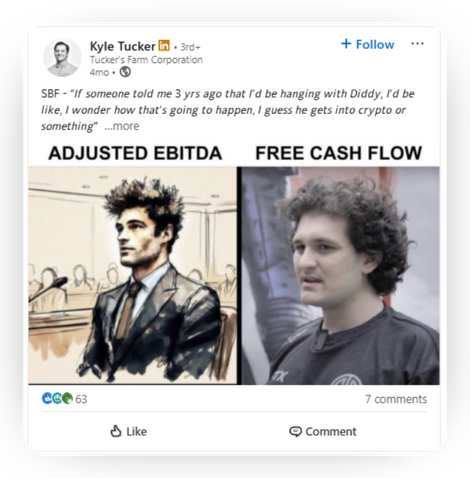Click the Kyle Tucker name link
Screen dimensions: 470x478
(123, 46)
